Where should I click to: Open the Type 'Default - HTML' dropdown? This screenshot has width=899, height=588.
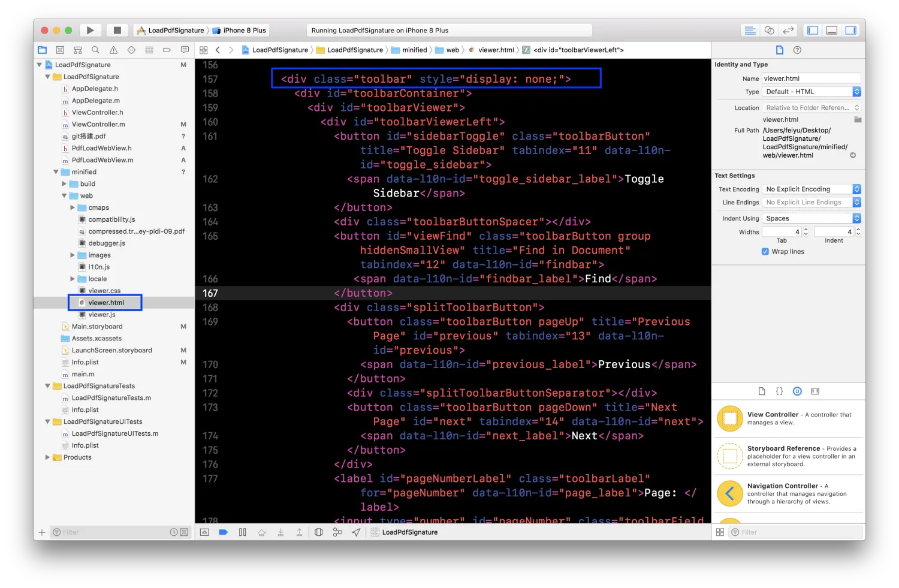(811, 92)
